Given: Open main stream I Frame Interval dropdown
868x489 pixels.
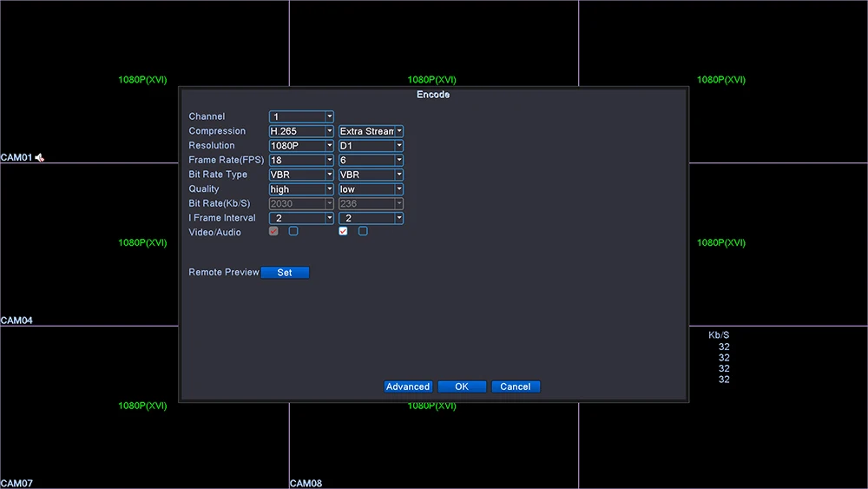Looking at the screenshot, I should coord(301,218).
